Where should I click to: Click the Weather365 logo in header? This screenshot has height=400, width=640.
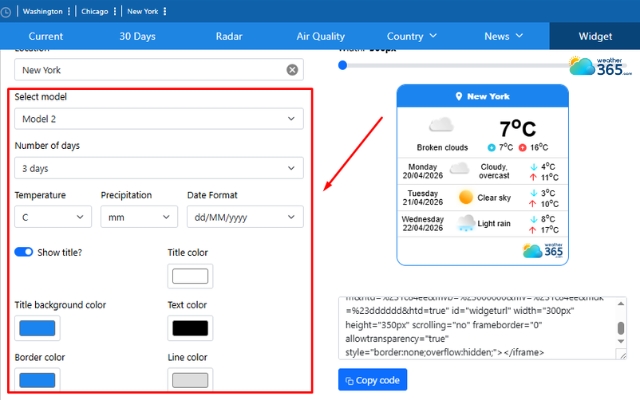coord(600,66)
